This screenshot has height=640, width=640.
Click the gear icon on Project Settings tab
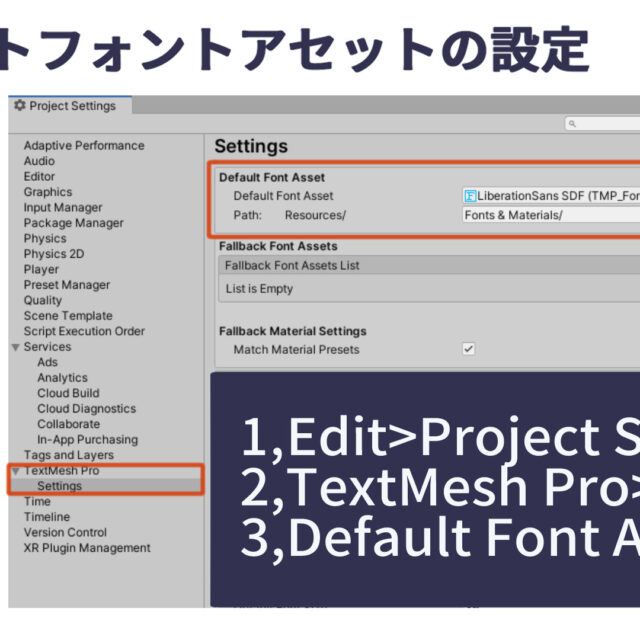pos(20,105)
